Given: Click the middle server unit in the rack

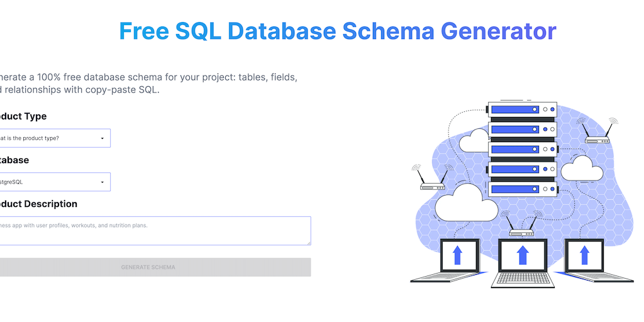Looking at the screenshot, I should [x=521, y=150].
